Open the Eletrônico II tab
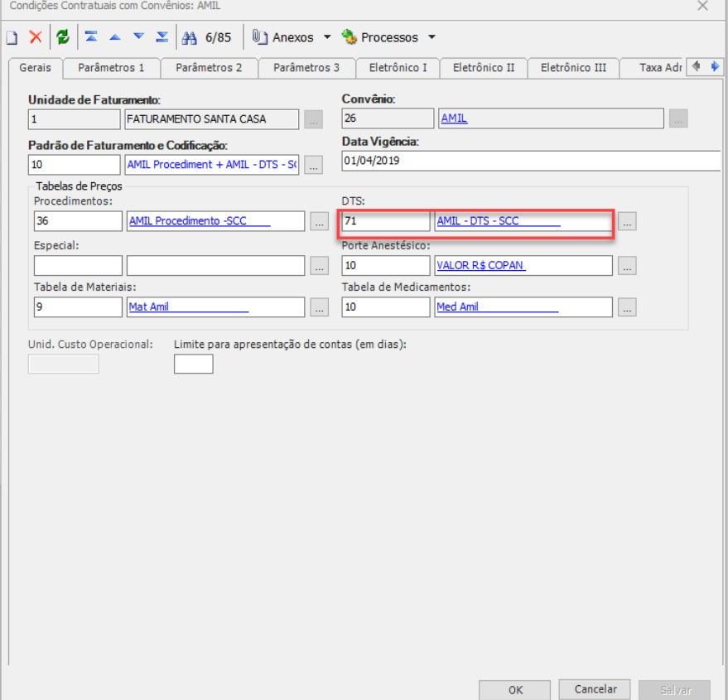 point(484,68)
